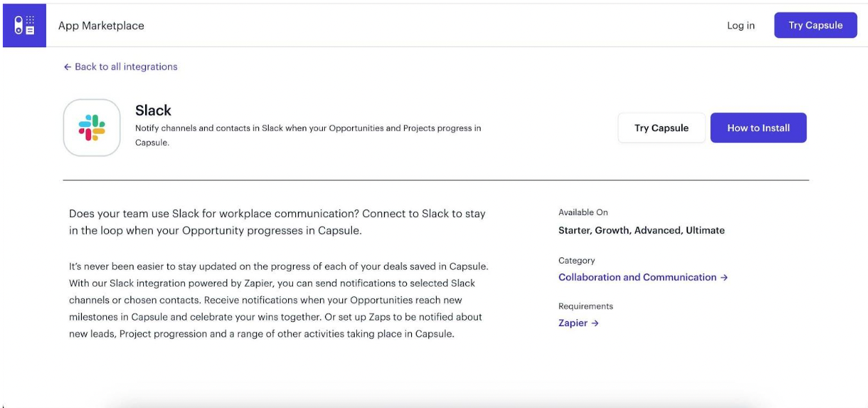The width and height of the screenshot is (868, 408).
Task: Click 'Does your team use Slack' intro paragraph
Action: 277,222
